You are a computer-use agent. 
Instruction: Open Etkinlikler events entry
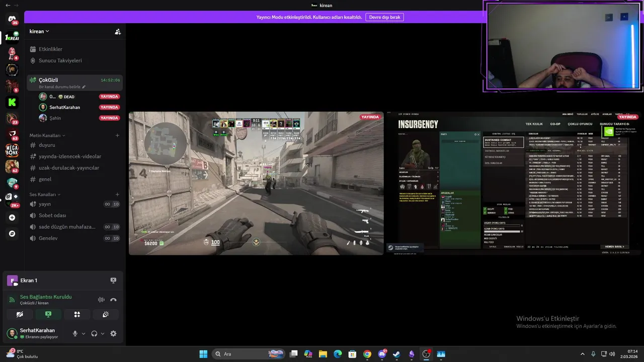pos(74,49)
